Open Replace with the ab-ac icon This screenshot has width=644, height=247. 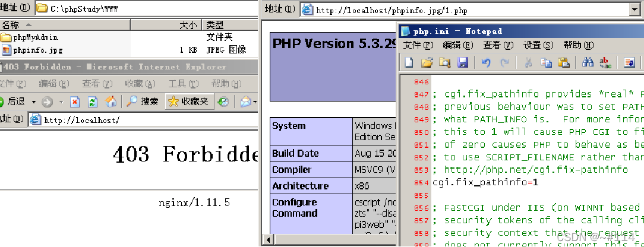tap(605, 62)
